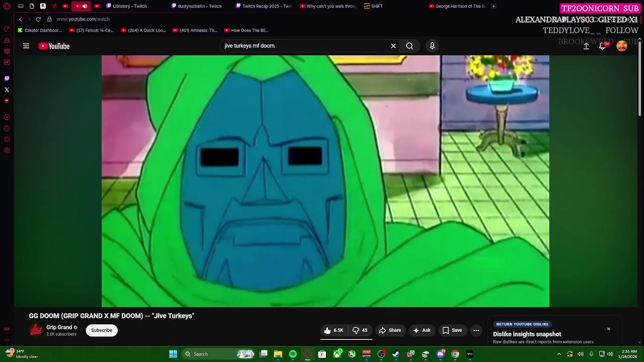
Task: Reload the YouTube page
Action: (x=38, y=19)
